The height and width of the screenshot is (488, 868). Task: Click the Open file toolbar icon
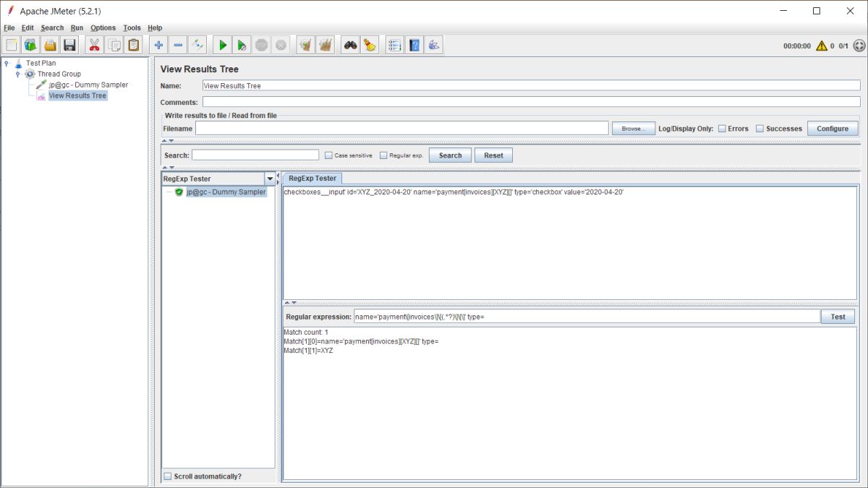tap(50, 46)
